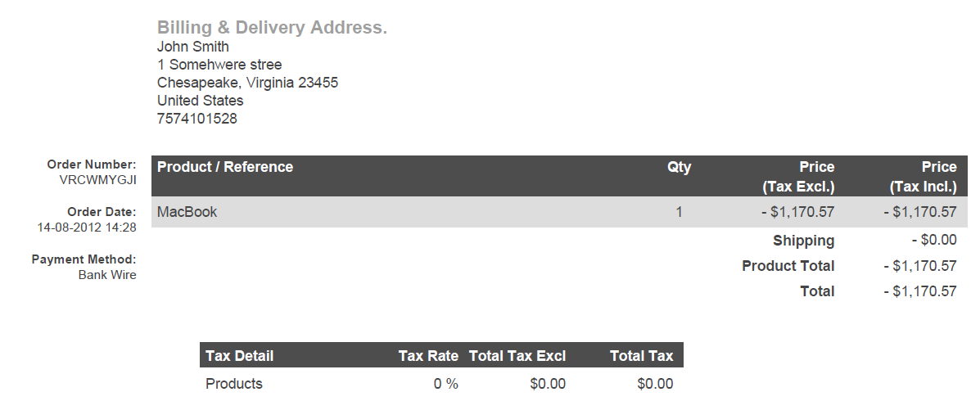
Task: Click the Tax Rate column header
Action: click(428, 356)
